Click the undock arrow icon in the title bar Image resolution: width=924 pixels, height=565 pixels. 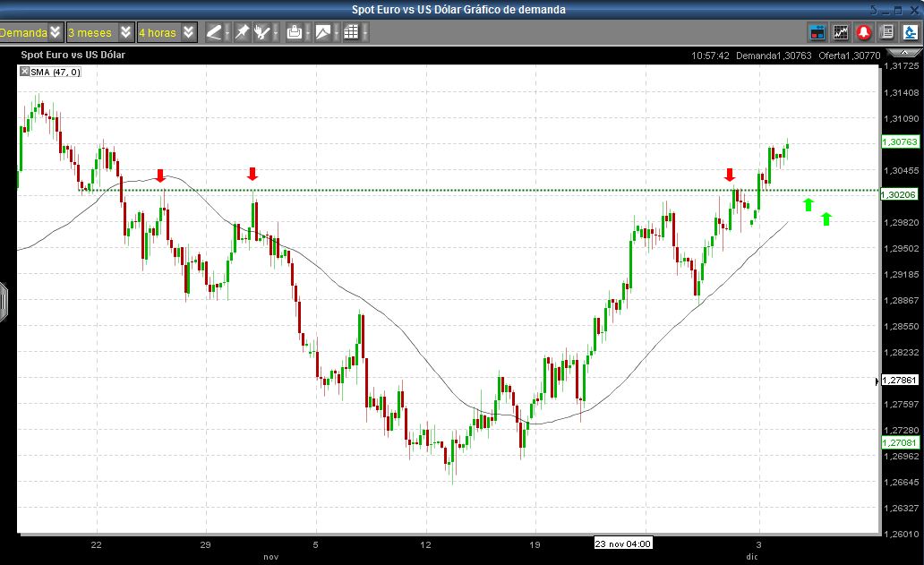click(x=873, y=10)
